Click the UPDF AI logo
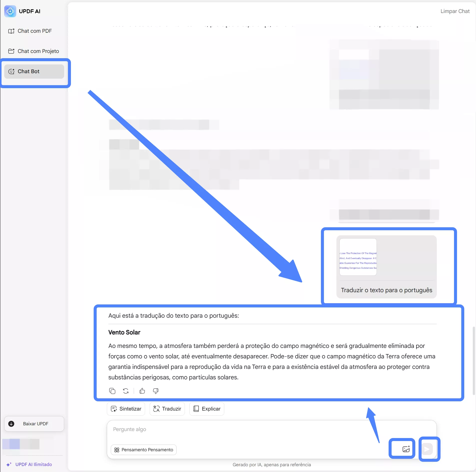Image resolution: width=476 pixels, height=472 pixels. [x=10, y=11]
